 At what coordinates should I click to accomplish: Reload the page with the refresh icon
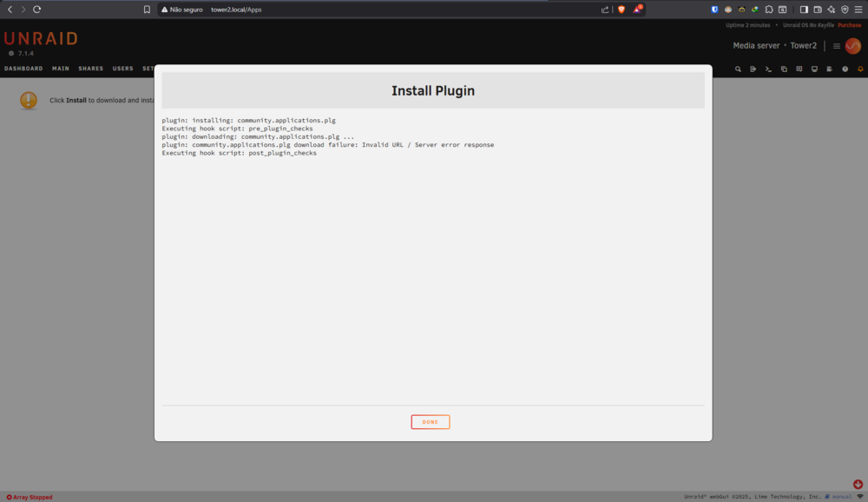point(37,10)
